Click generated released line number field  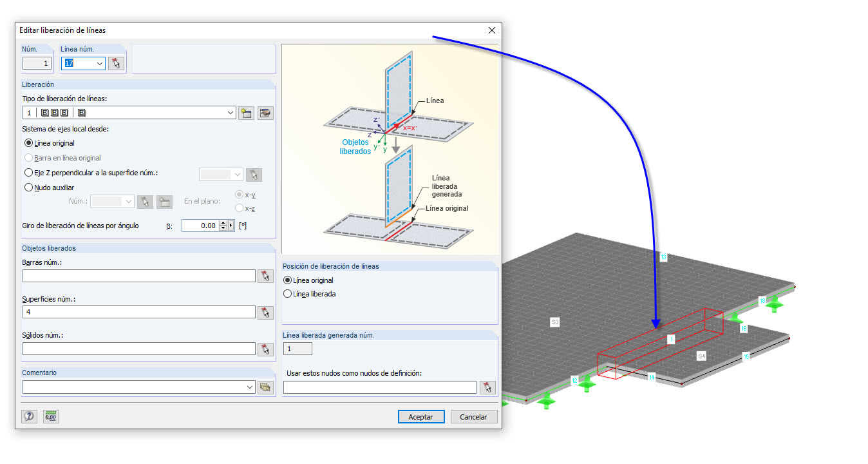coord(297,349)
